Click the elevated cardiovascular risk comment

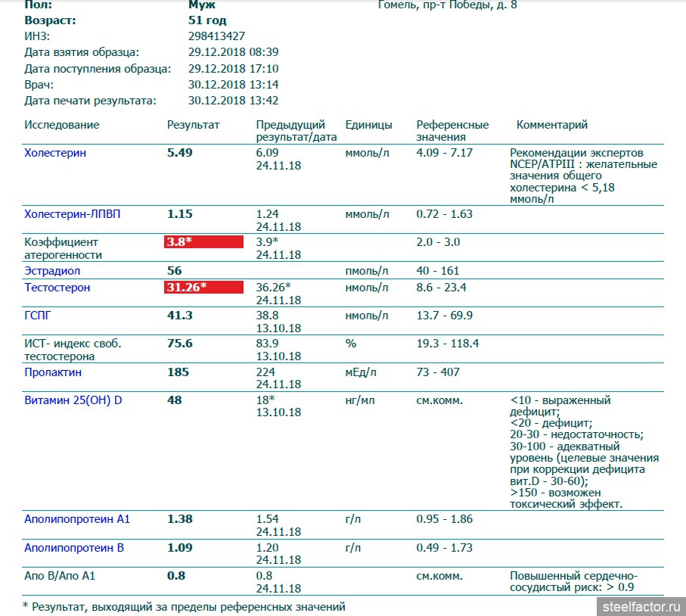coord(573,581)
